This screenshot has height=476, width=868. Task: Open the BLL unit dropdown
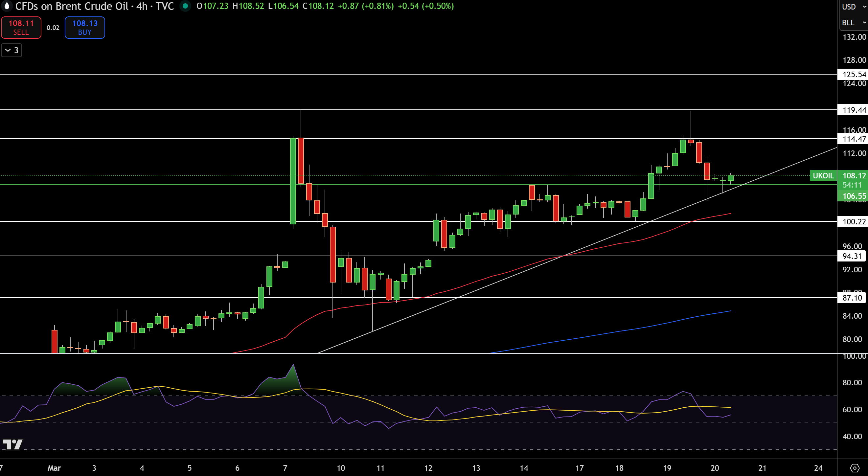tap(853, 23)
